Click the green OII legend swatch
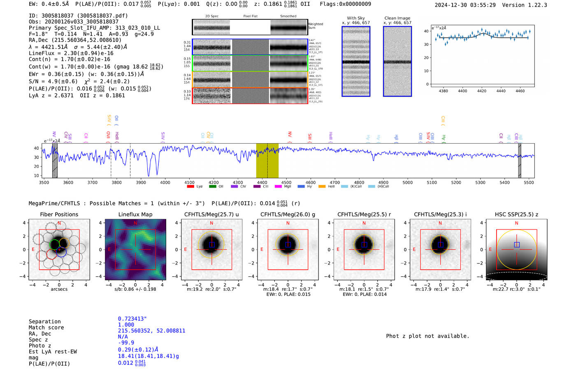The image size is (576, 392). point(212,186)
